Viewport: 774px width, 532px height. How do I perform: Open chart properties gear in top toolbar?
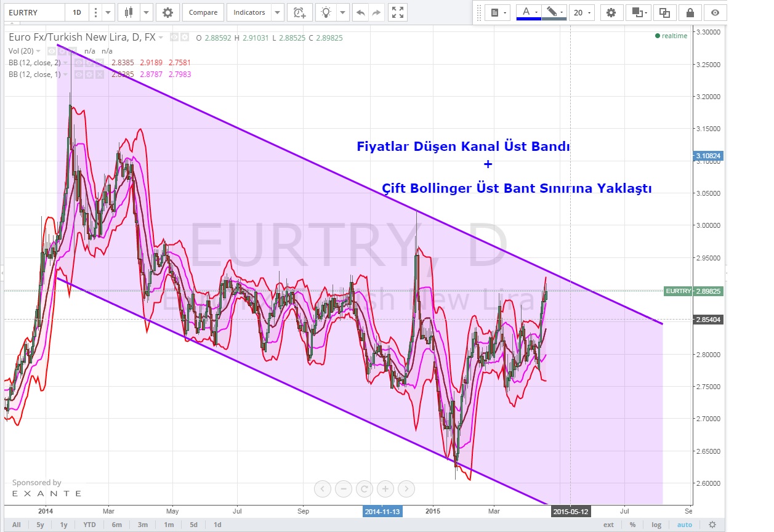(167, 12)
